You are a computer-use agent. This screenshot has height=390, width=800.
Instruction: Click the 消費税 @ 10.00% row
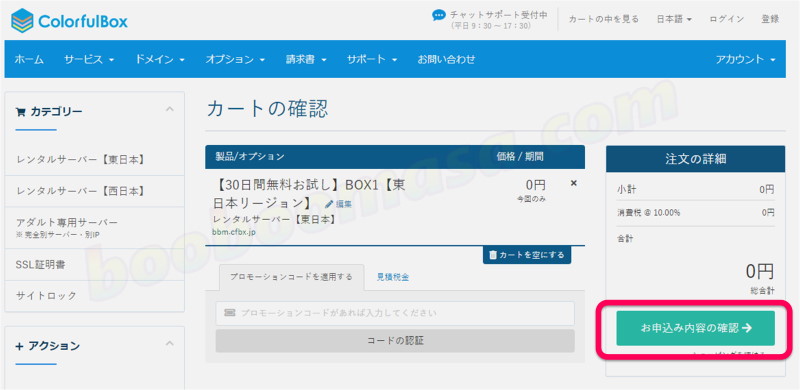tap(695, 213)
